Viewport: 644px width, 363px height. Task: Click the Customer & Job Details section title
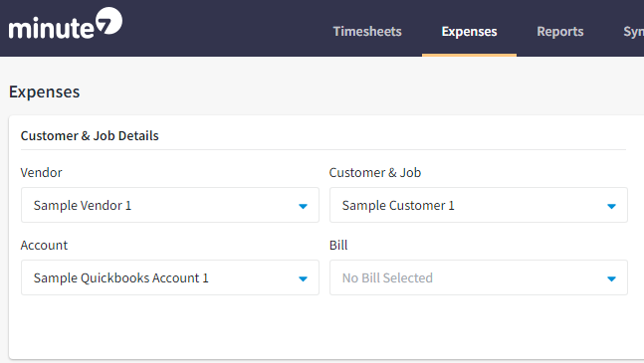[x=90, y=136]
